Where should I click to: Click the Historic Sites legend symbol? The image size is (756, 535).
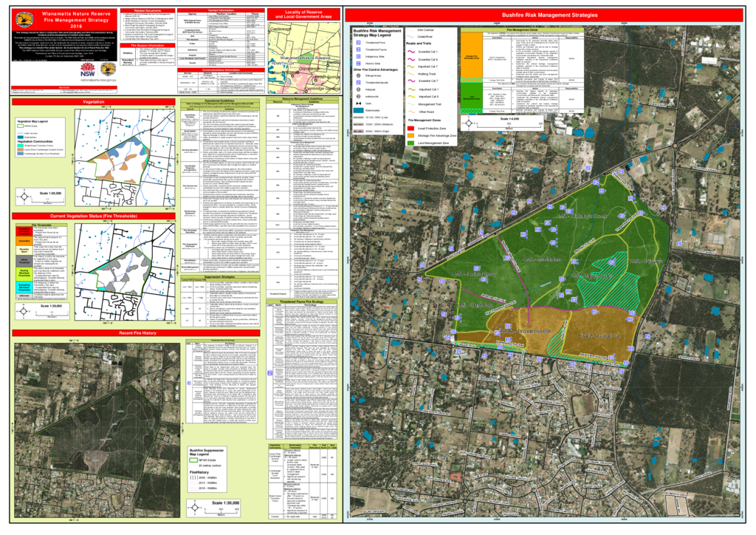(359, 64)
